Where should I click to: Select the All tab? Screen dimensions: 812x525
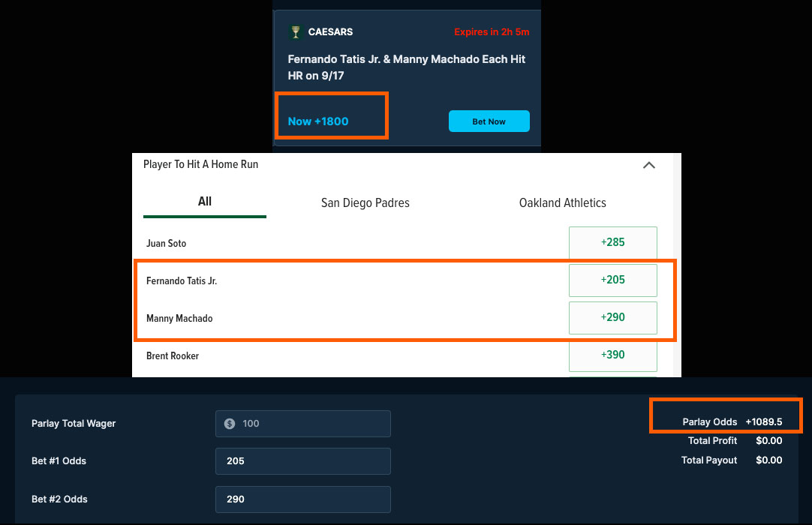(x=205, y=202)
